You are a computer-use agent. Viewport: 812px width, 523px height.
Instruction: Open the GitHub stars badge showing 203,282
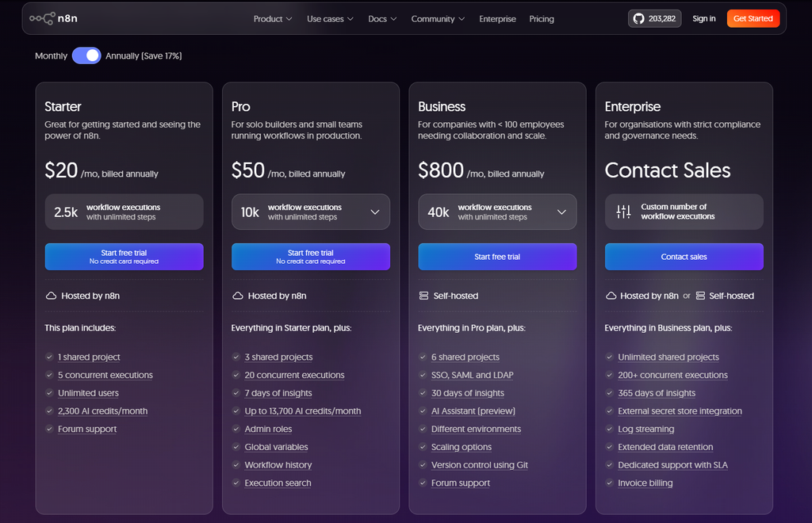[x=654, y=19]
